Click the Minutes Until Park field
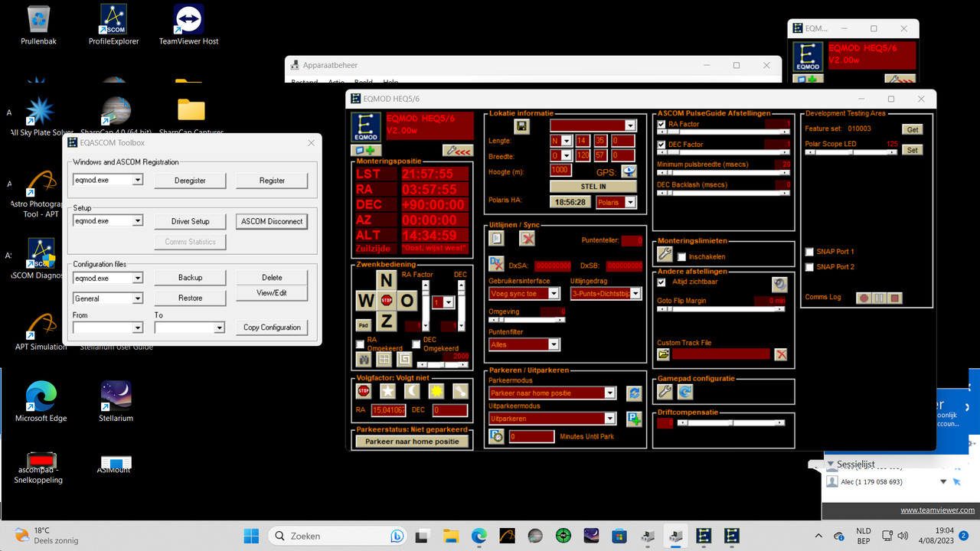The image size is (980, 551). pos(531,436)
